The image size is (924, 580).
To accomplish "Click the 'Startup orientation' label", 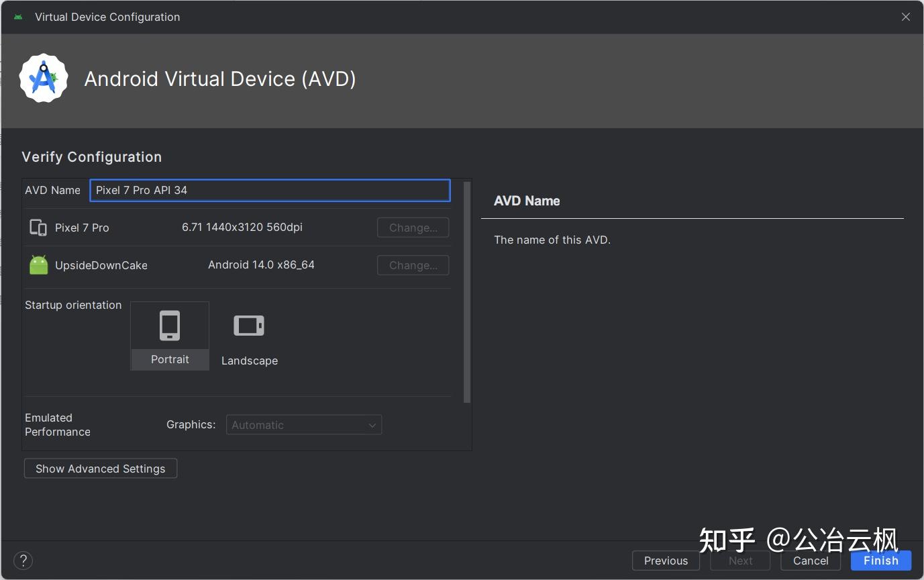I will 73,305.
